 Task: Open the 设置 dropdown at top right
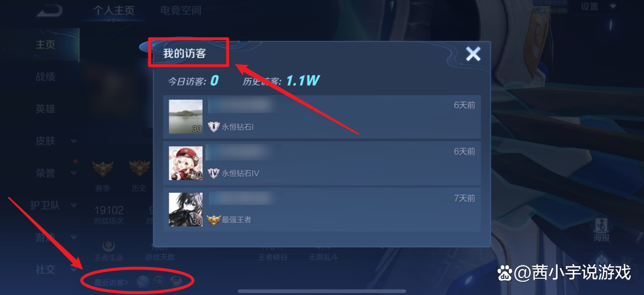click(598, 6)
